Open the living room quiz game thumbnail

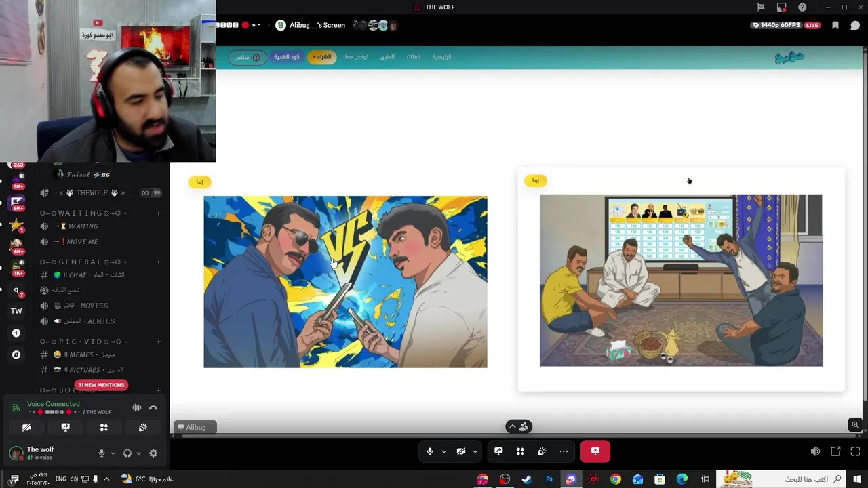[681, 281]
